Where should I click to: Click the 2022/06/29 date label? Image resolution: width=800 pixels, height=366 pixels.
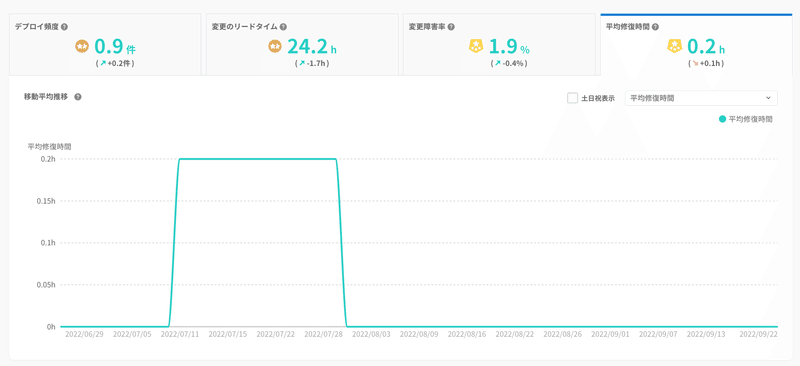(x=84, y=334)
